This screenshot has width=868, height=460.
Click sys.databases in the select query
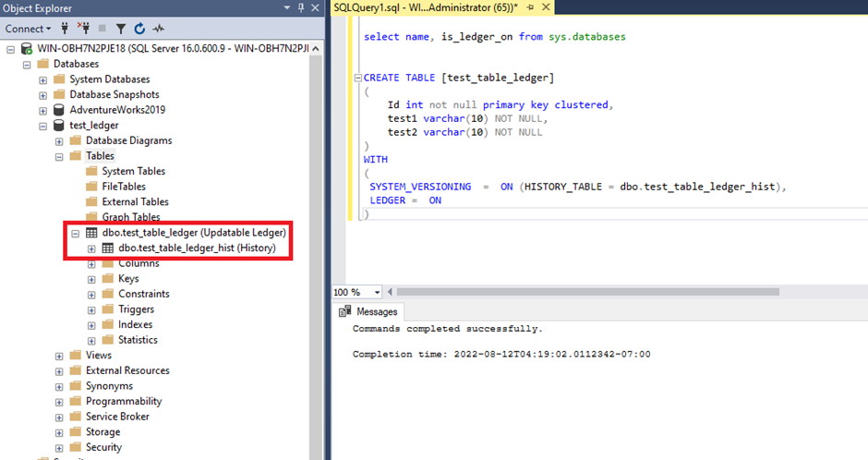point(587,37)
